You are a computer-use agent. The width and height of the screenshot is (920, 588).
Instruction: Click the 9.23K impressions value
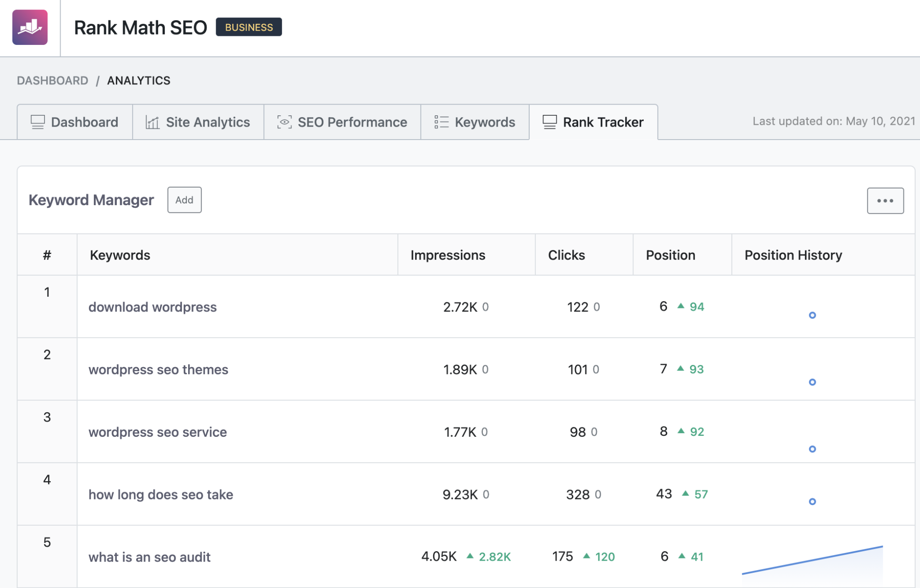[x=460, y=494]
